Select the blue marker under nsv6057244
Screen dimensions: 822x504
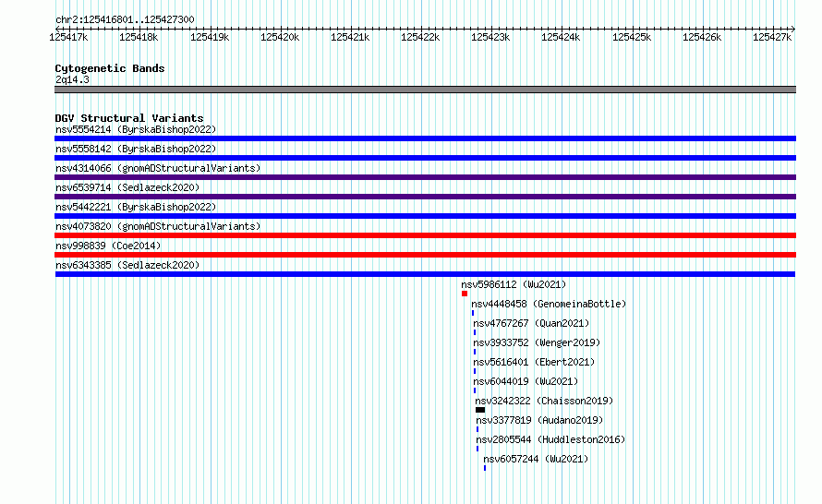click(x=485, y=468)
